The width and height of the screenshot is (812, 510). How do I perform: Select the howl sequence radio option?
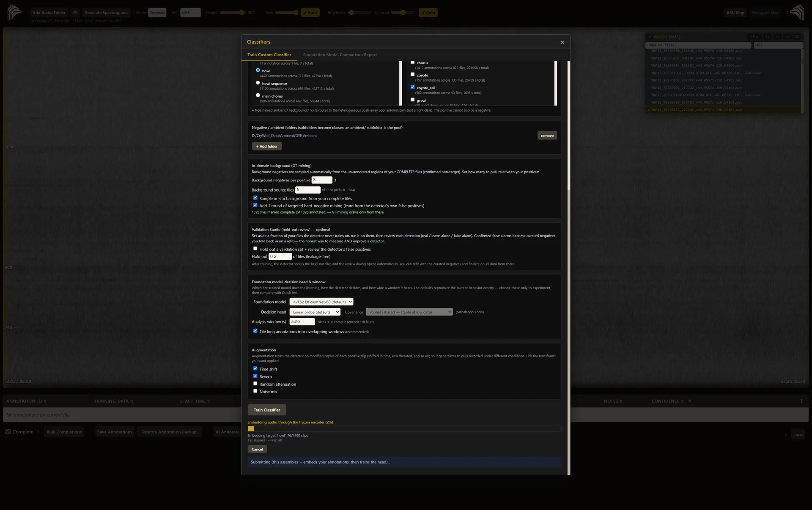click(x=258, y=83)
